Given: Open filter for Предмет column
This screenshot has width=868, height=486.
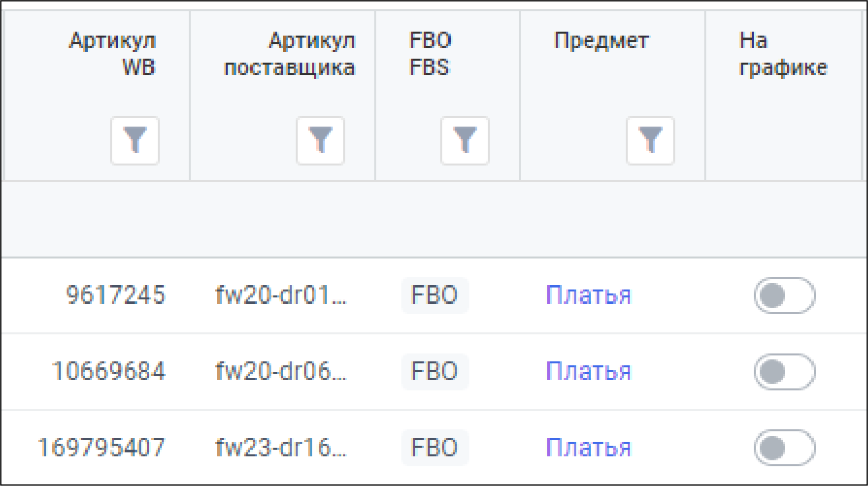Looking at the screenshot, I should [650, 140].
